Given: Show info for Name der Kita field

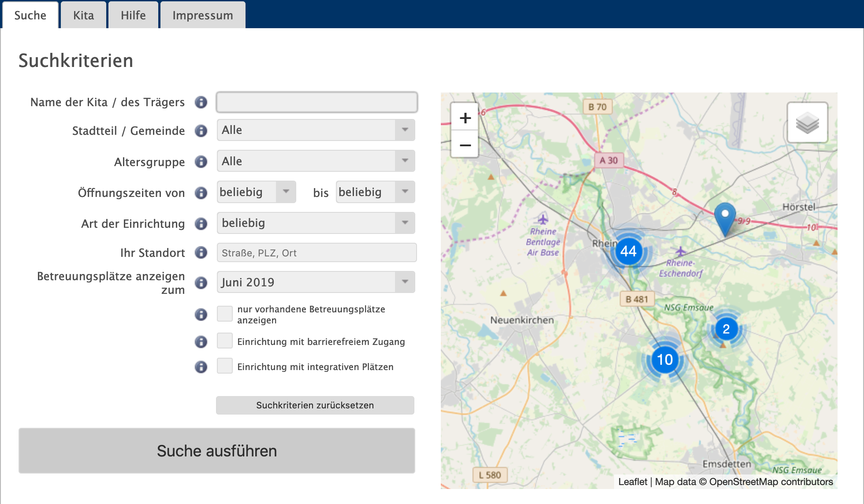Looking at the screenshot, I should [x=201, y=102].
